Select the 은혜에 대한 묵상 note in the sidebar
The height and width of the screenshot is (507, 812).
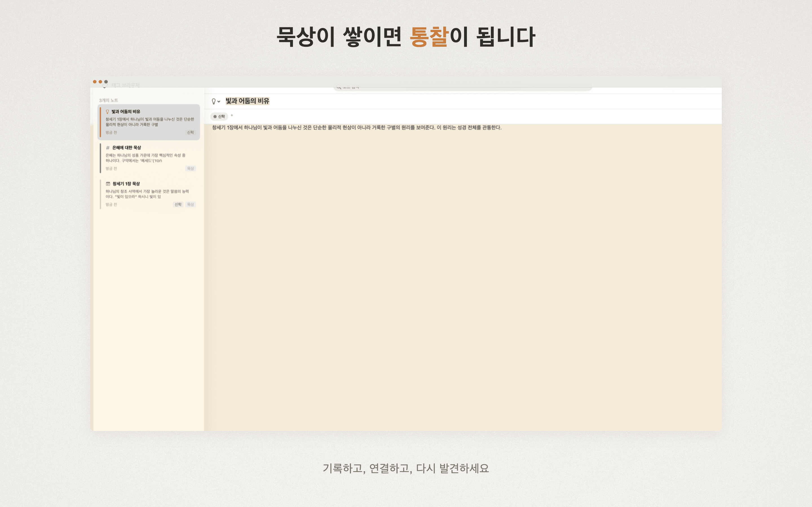pyautogui.click(x=148, y=158)
